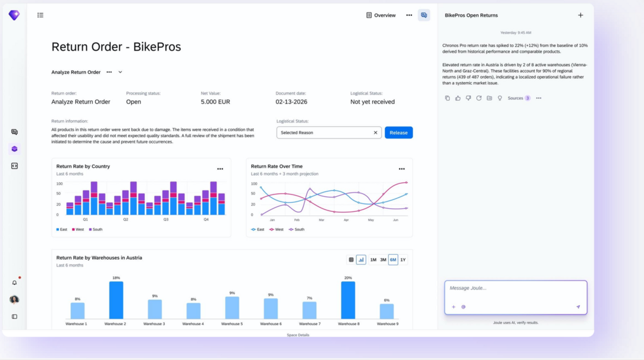Select the 3M time range
The image size is (644, 360).
pos(383,260)
